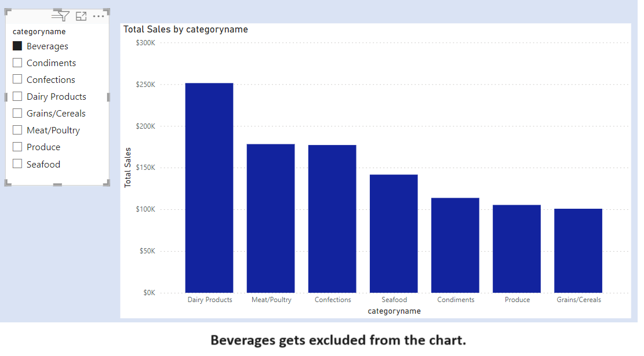Click the Condiments bar

coord(455,245)
